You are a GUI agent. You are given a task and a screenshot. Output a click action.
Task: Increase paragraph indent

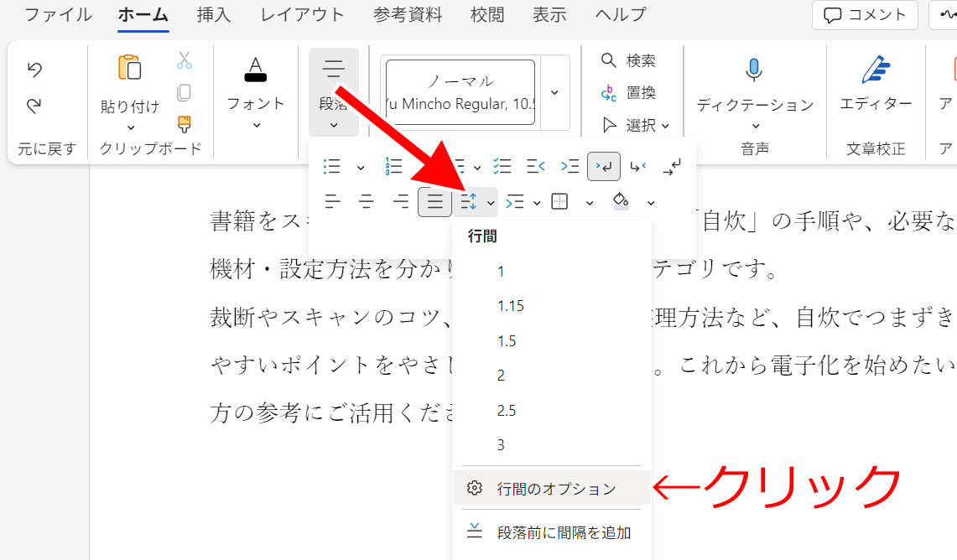click(570, 167)
